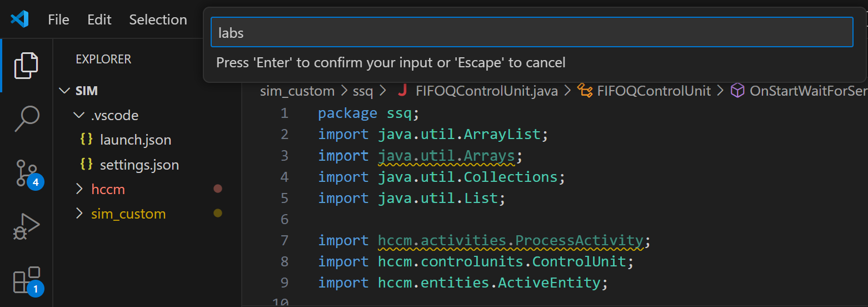
Task: Click the sim_custom breadcrumb segment
Action: tap(297, 91)
